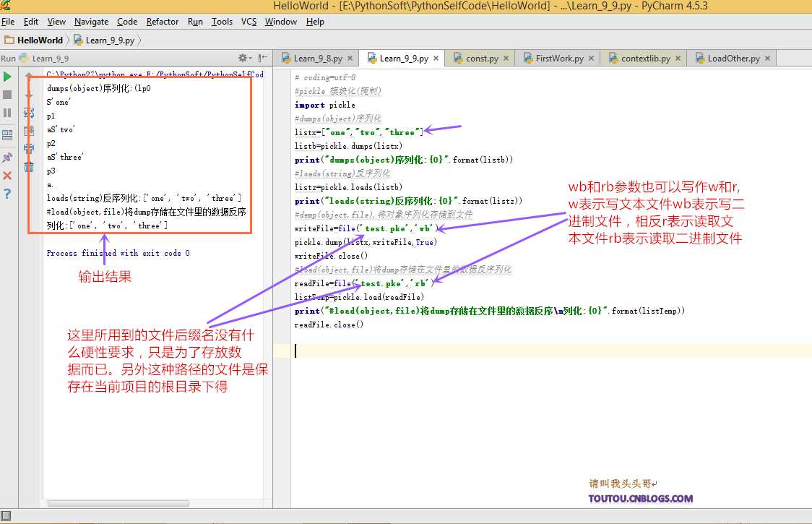The height and width of the screenshot is (524, 812).
Task: Open the Refactor menu
Action: point(163,22)
